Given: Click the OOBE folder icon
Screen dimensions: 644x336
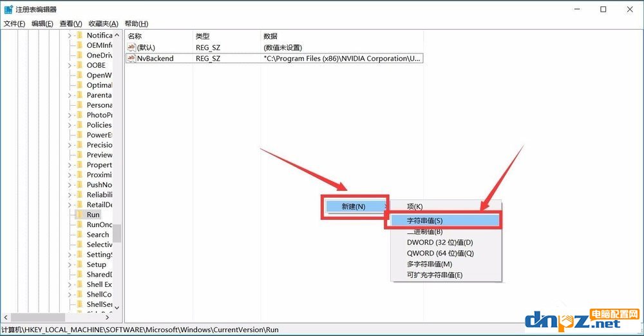Looking at the screenshot, I should 80,65.
